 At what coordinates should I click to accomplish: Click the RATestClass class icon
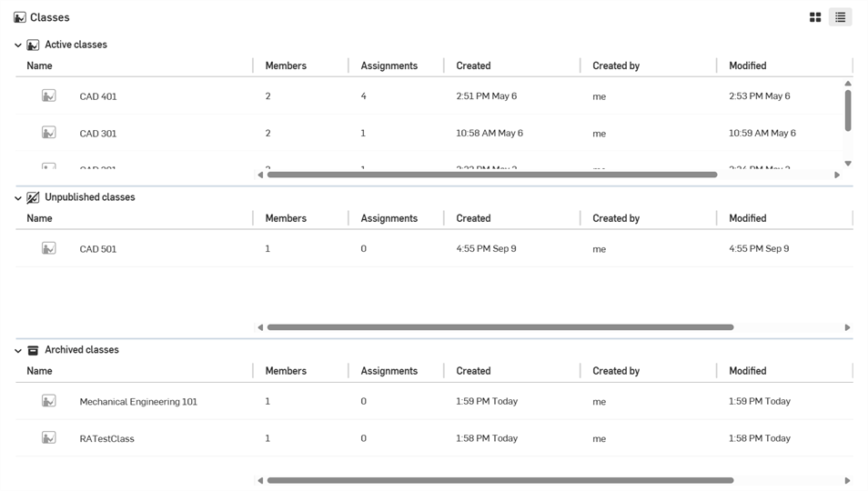tap(49, 438)
